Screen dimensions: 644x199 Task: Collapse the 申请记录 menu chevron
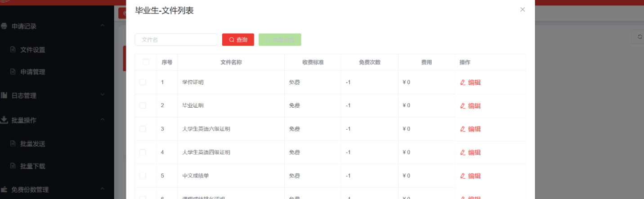(x=103, y=26)
